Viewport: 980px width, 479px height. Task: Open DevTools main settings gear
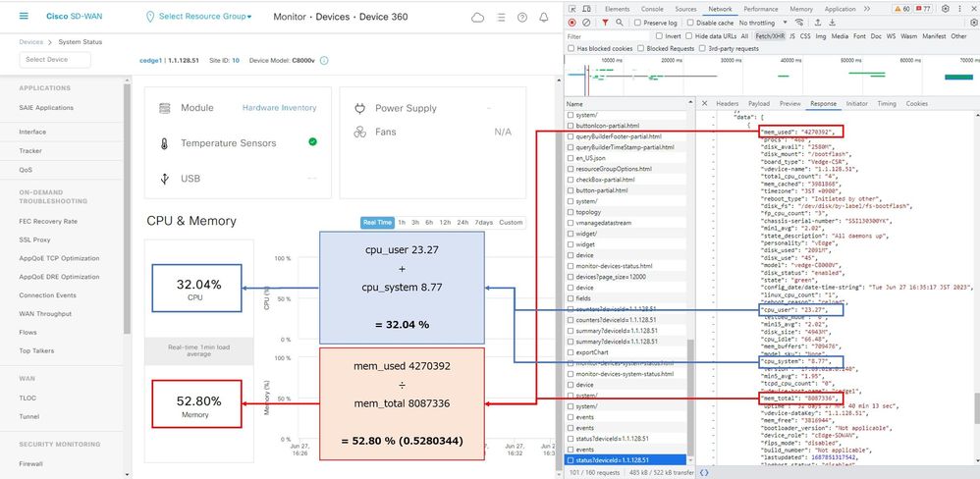point(945,9)
